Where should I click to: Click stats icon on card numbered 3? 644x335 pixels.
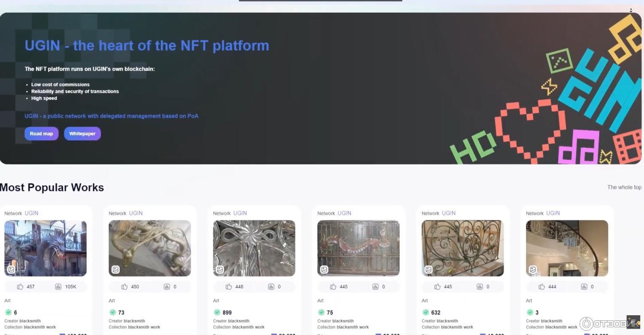[584, 286]
